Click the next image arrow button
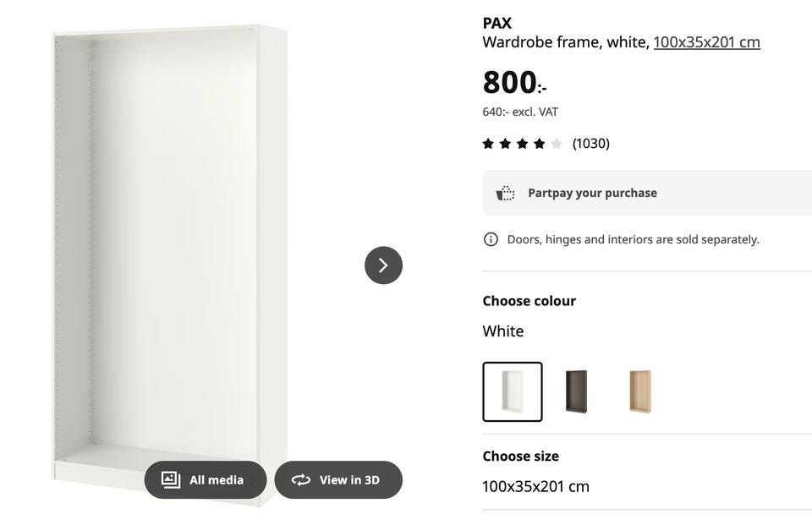812x525 pixels. tap(383, 265)
